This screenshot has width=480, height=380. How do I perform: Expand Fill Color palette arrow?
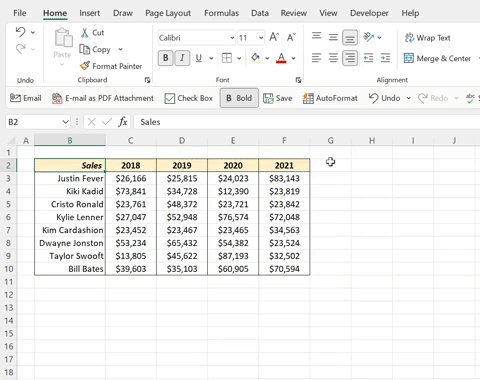click(267, 58)
